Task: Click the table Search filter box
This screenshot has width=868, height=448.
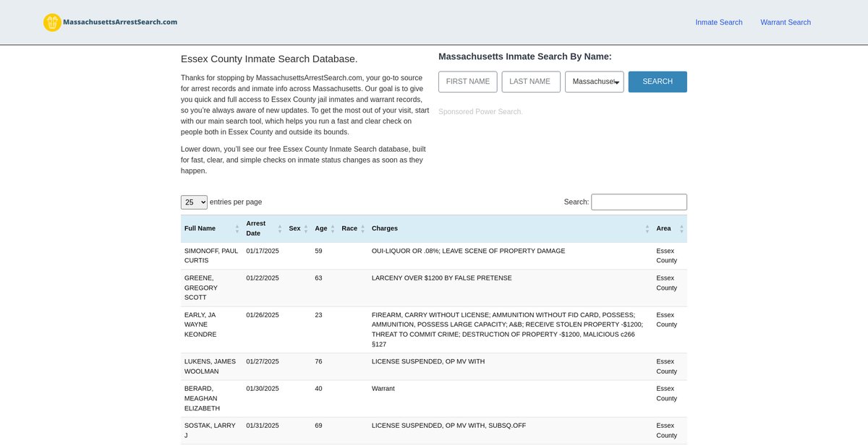Action: coord(639,202)
